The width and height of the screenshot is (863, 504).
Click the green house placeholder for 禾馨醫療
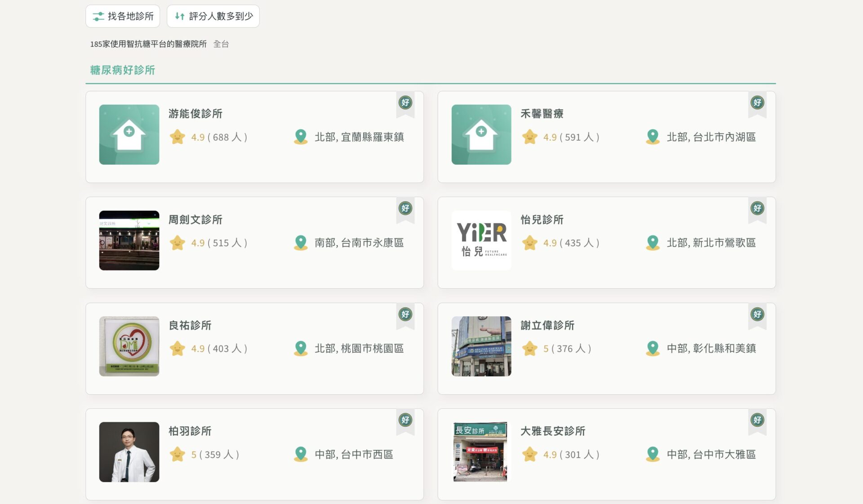click(481, 134)
